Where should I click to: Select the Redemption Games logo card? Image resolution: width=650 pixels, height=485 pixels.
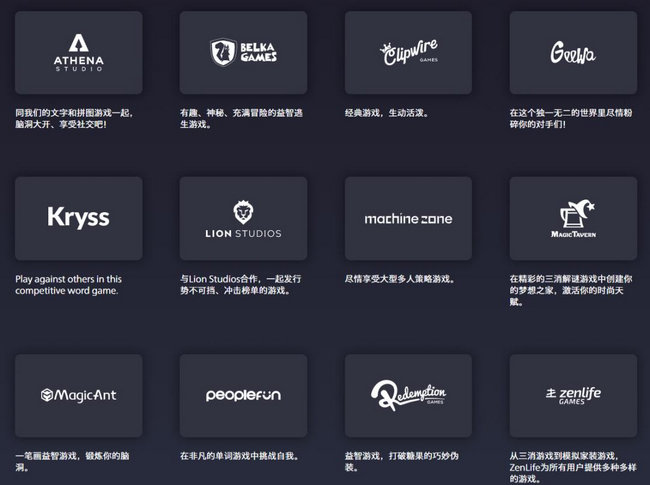pos(408,395)
